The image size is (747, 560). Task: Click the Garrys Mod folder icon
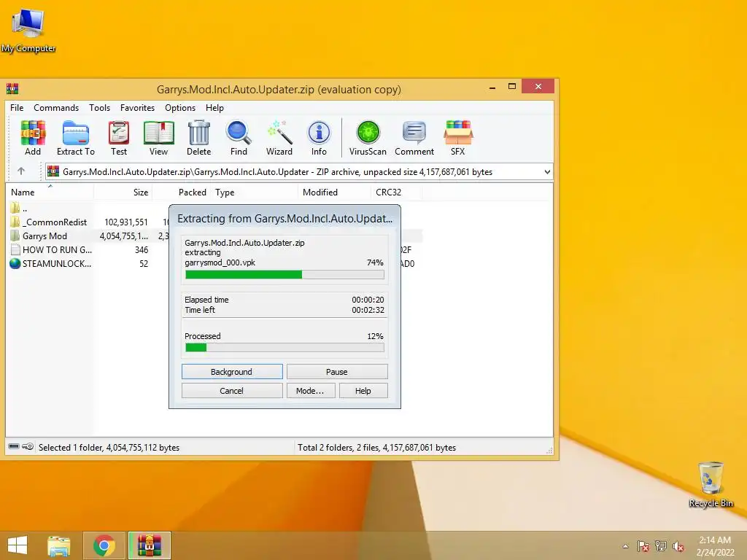point(15,236)
